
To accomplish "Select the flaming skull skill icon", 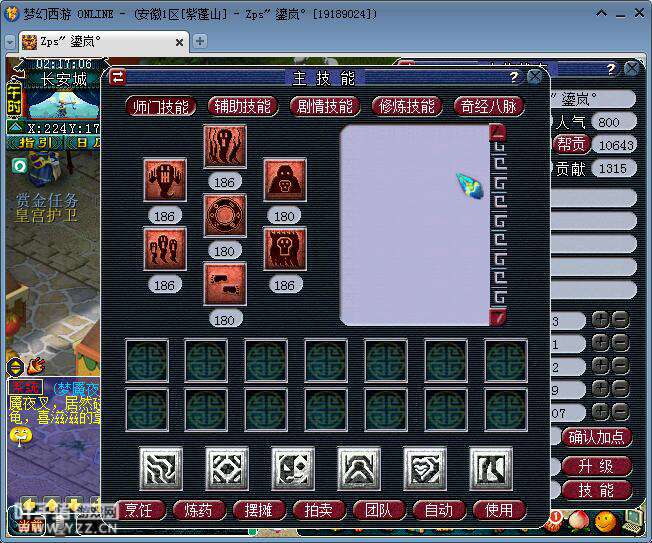I will (x=285, y=249).
